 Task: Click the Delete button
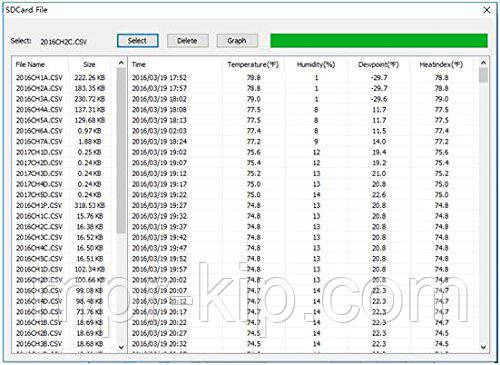coord(188,41)
